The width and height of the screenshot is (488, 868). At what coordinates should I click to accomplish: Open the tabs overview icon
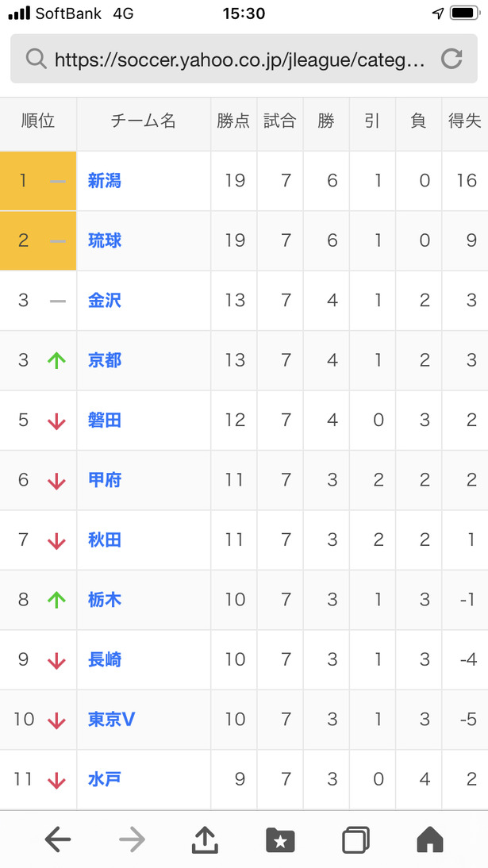355,840
